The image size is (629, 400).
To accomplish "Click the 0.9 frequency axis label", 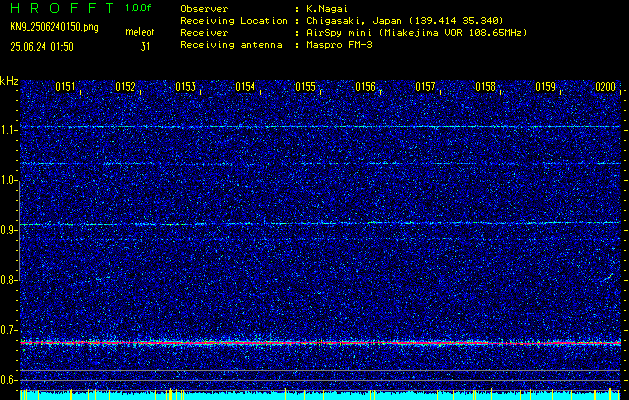I will [x=8, y=230].
